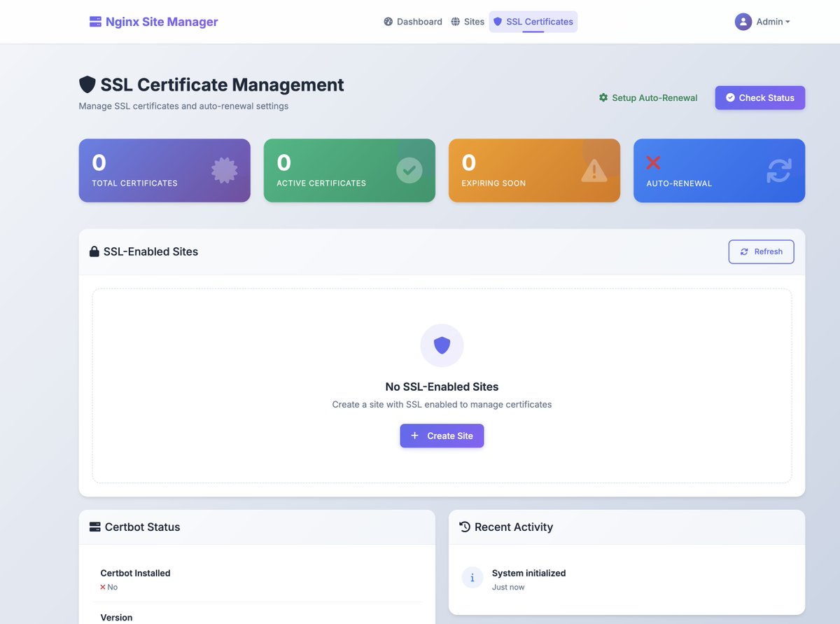840x624 pixels.
Task: Click Setup Auto-Renewal link
Action: coord(648,98)
